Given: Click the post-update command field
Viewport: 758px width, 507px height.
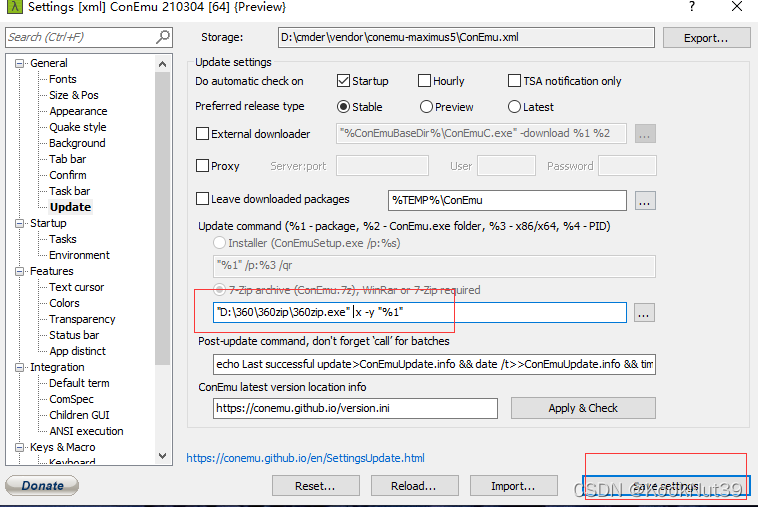Looking at the screenshot, I should [434, 364].
